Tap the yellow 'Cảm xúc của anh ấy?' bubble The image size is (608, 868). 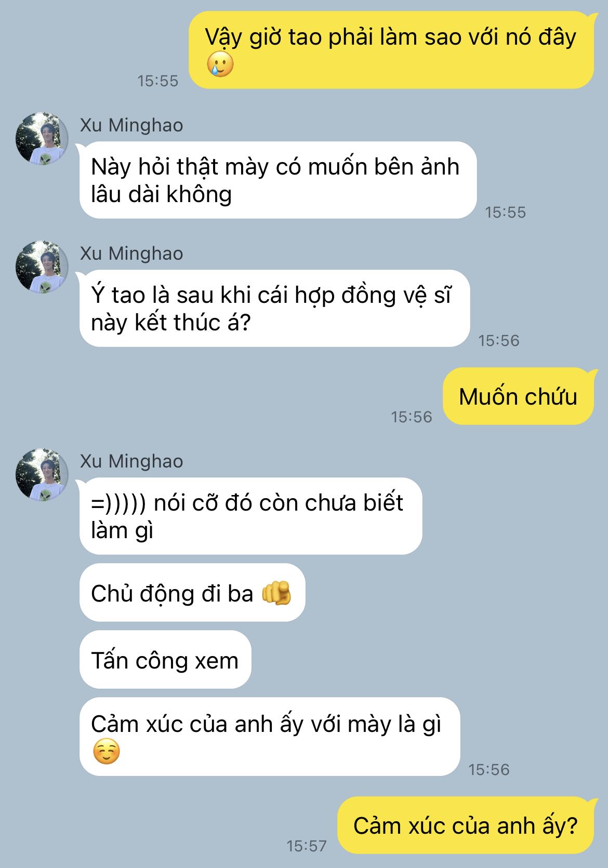466,825
